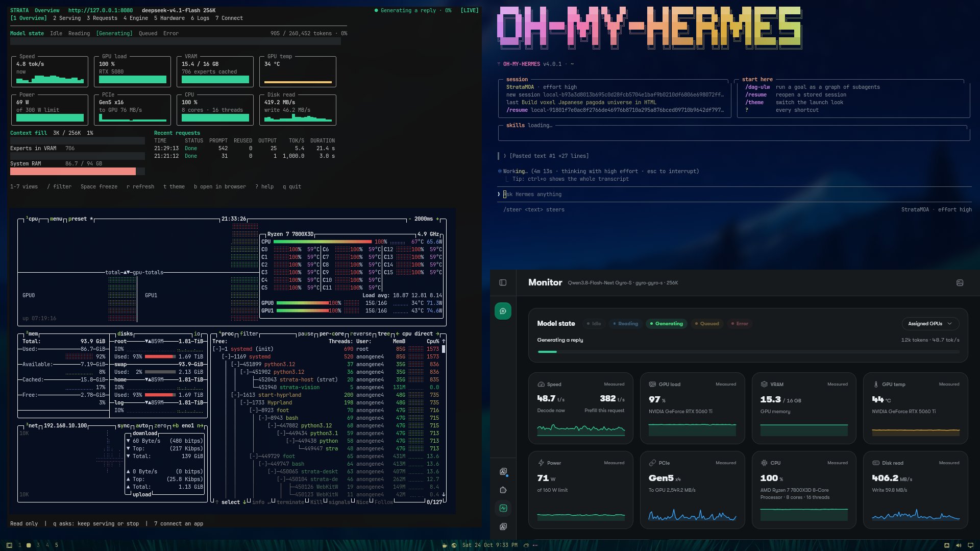
Task: Click the PCIe card link icon
Action: click(652, 463)
